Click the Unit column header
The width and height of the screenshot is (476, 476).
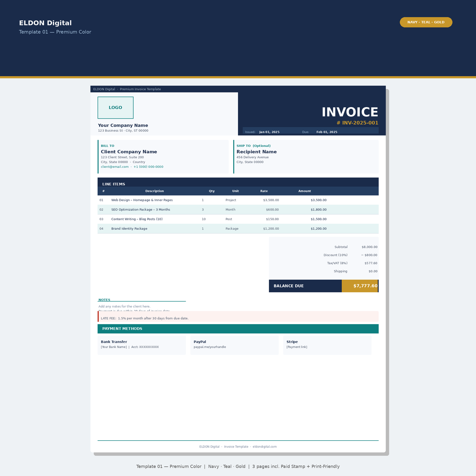(236, 191)
